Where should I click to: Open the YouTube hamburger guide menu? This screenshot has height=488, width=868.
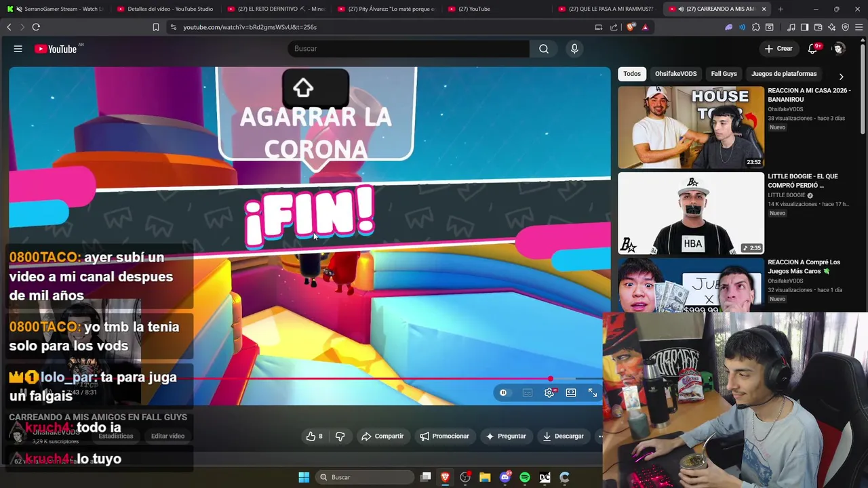click(18, 49)
